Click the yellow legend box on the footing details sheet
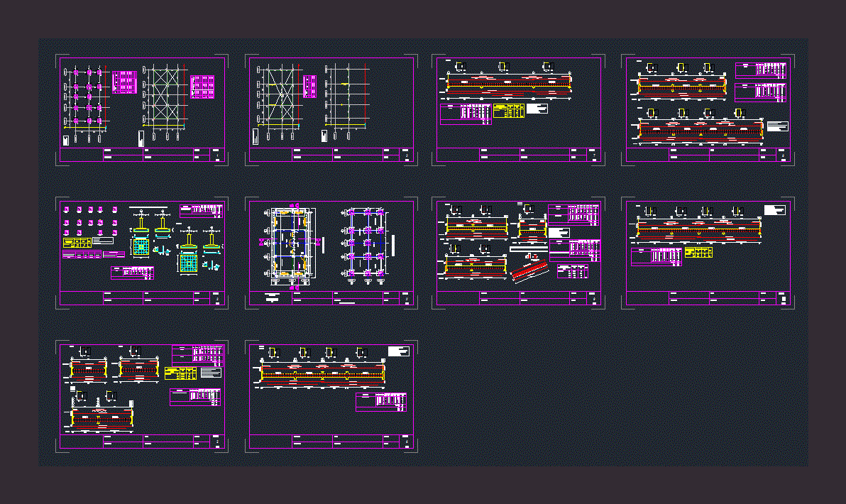 pyautogui.click(x=77, y=243)
